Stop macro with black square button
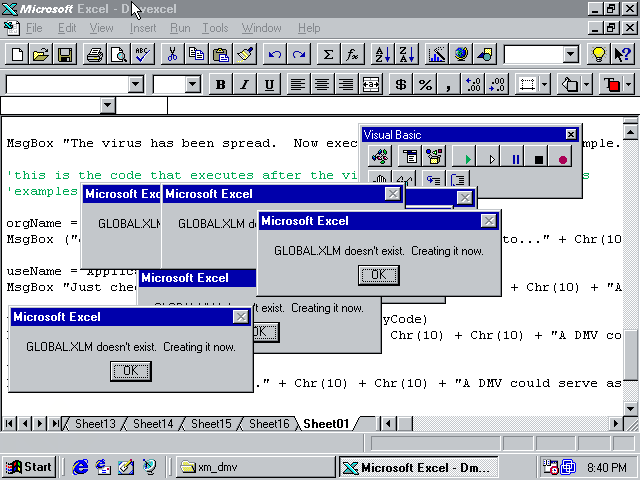Viewport: 640px width, 480px height. (538, 157)
